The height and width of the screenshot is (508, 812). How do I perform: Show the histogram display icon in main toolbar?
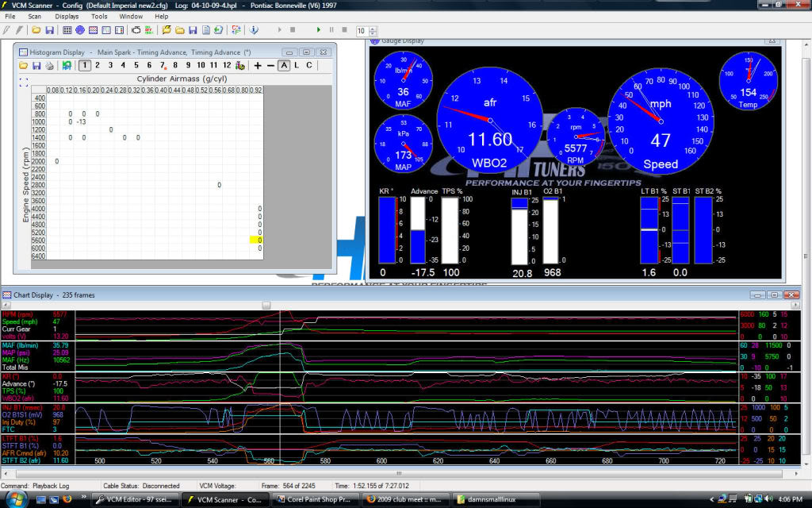click(106, 30)
